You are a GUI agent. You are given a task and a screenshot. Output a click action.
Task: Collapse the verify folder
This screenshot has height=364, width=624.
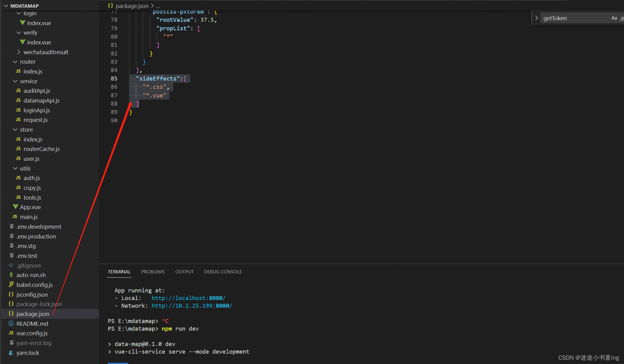click(x=19, y=32)
